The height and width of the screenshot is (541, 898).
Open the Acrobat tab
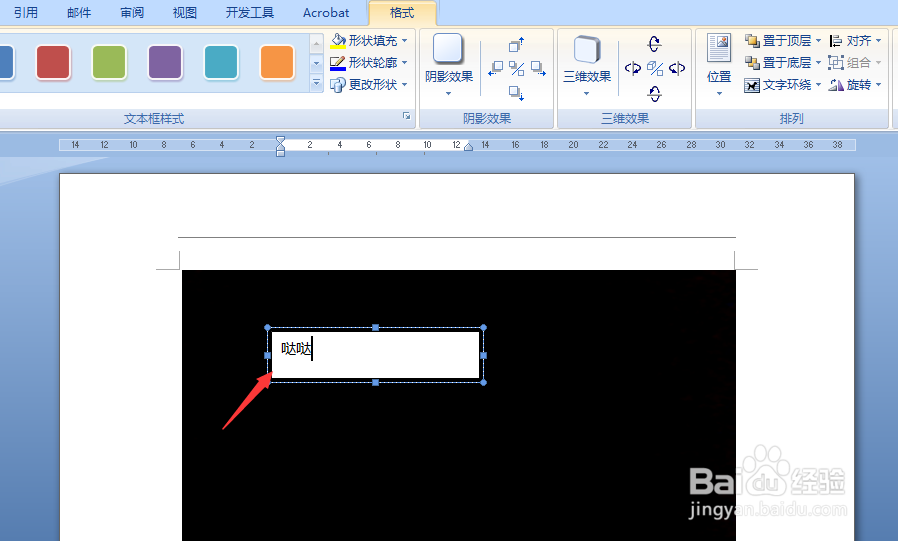pos(326,13)
